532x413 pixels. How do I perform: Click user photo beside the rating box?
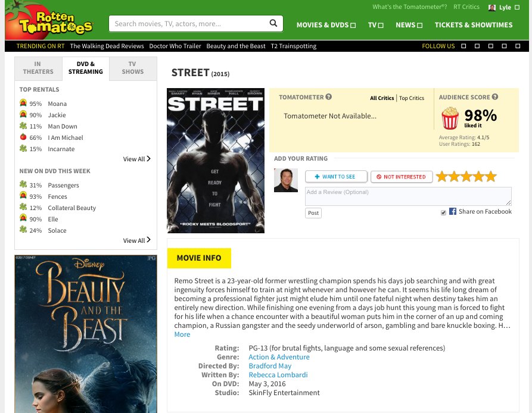[x=286, y=180]
